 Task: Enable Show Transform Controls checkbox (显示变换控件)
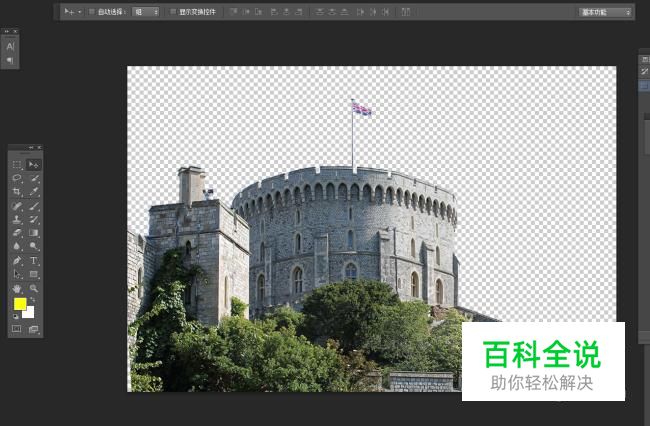173,12
